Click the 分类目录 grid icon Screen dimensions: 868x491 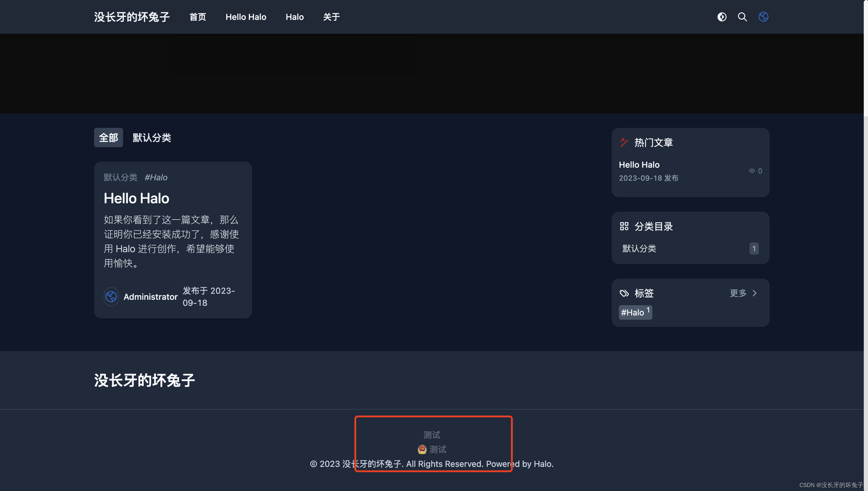click(x=624, y=226)
